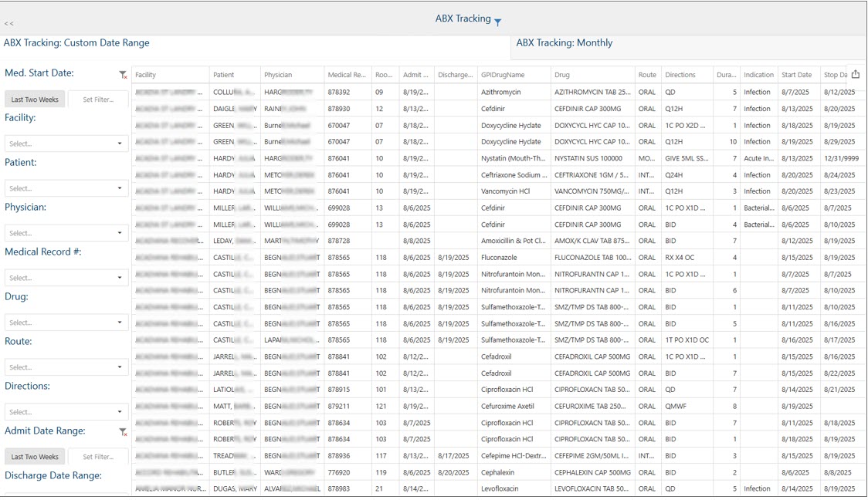Click the Start Date column header

(796, 75)
